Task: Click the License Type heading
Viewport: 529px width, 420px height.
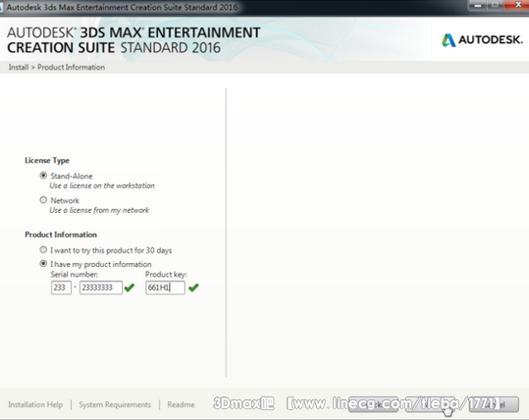Action: [47, 161]
